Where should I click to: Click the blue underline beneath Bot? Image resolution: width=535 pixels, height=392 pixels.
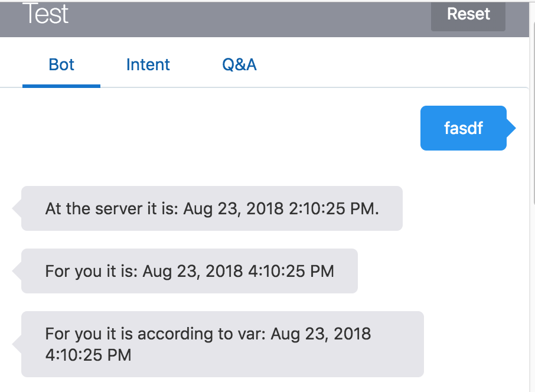61,86
